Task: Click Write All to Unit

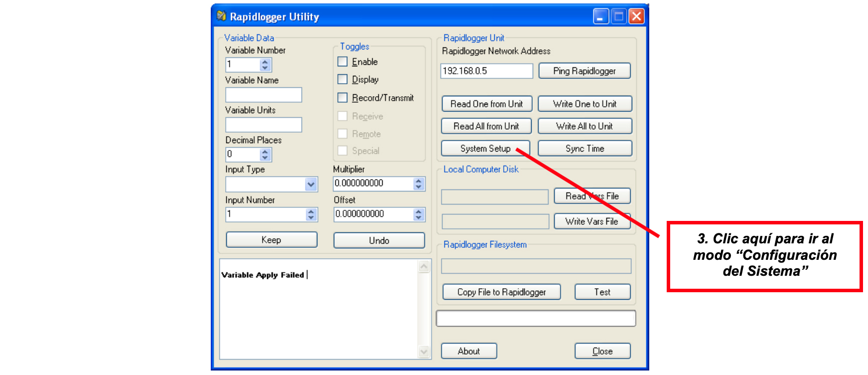Action: click(x=585, y=126)
